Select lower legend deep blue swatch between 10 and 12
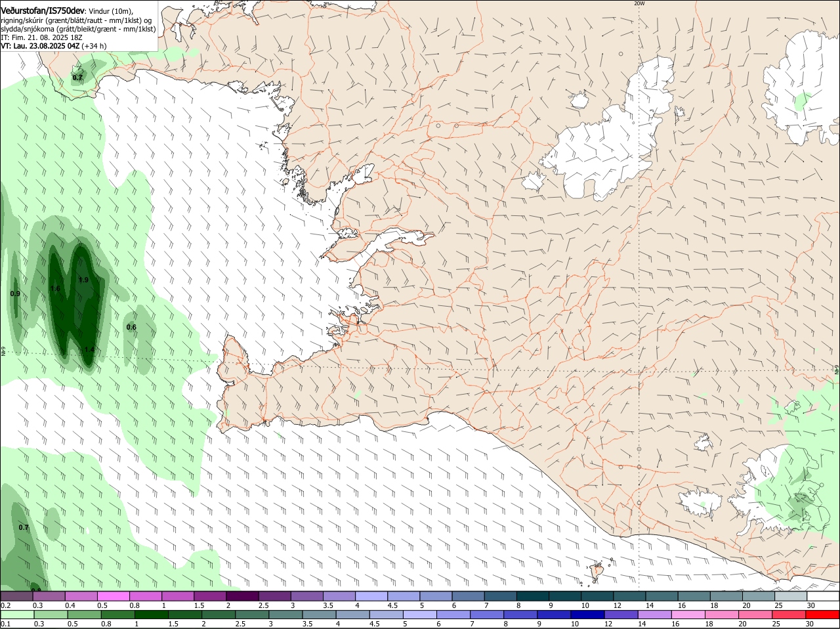 click(x=588, y=615)
